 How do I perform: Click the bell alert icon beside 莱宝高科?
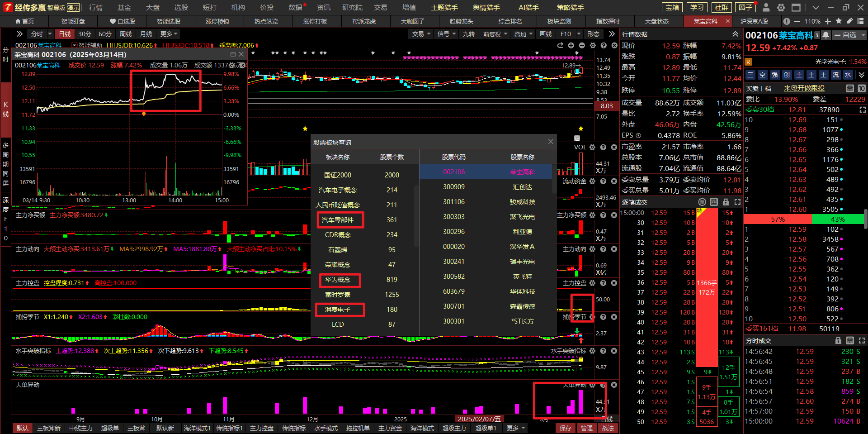click(826, 35)
